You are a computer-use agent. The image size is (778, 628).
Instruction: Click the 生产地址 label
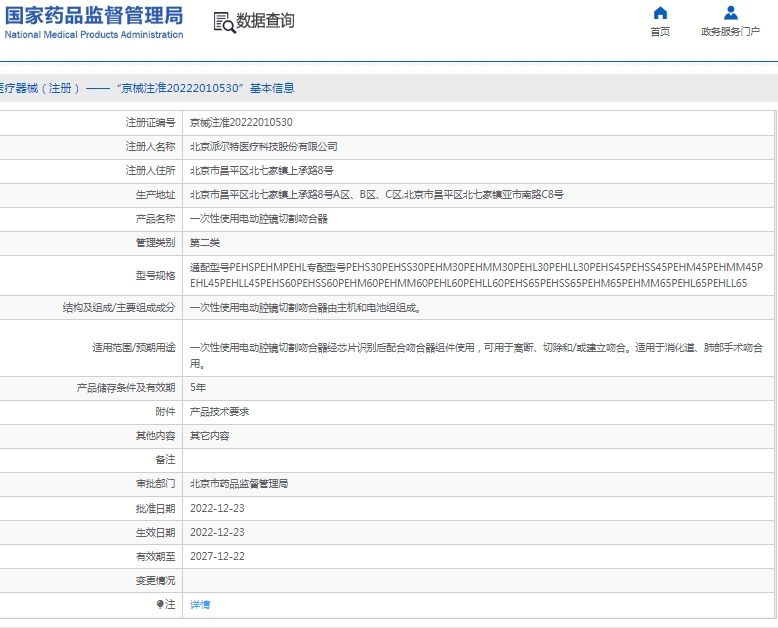(x=155, y=194)
